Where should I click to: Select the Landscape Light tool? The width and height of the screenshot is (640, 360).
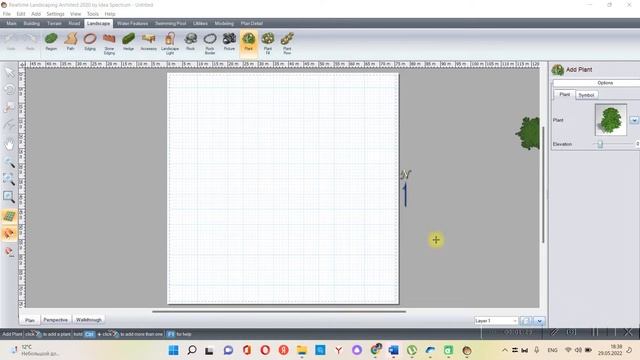pyautogui.click(x=170, y=43)
